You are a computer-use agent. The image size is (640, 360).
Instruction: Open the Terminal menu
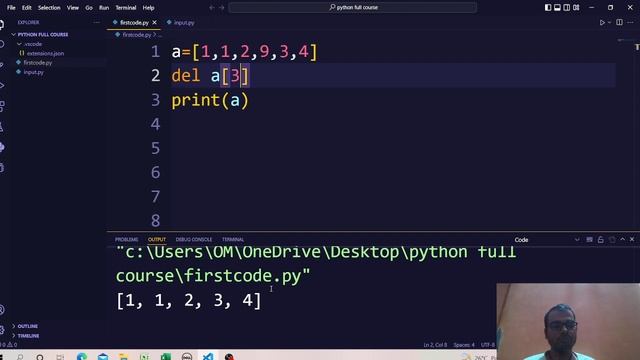[125, 8]
